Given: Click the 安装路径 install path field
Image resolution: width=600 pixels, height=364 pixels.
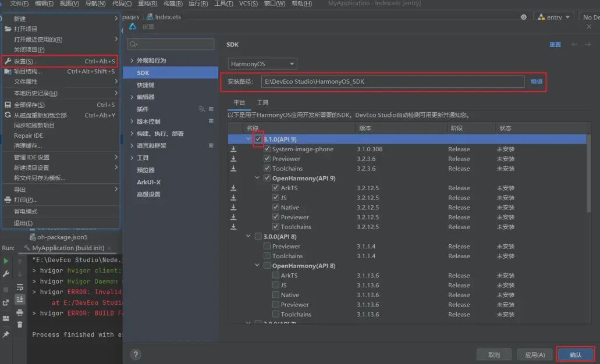Looking at the screenshot, I should (393, 81).
